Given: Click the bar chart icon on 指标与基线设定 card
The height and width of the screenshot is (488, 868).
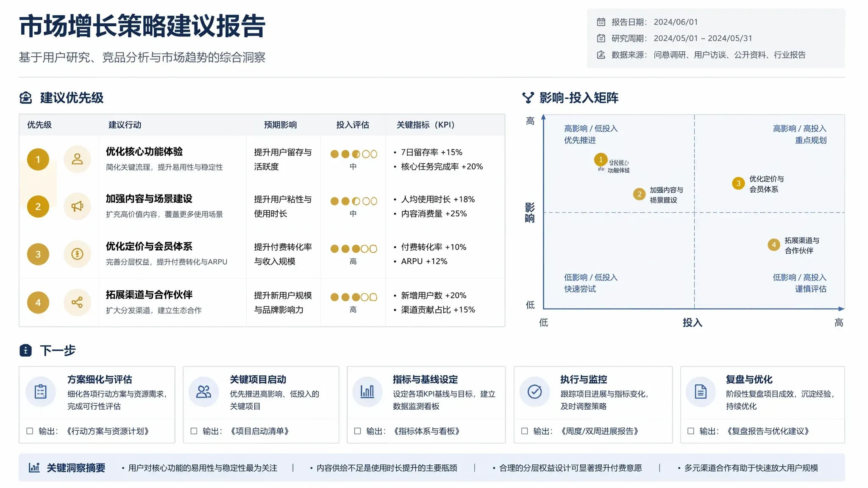Looking at the screenshot, I should point(367,391).
